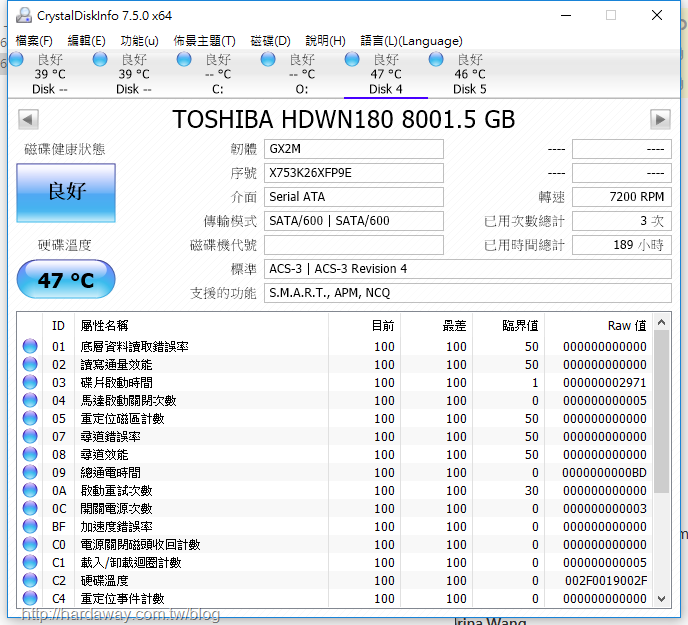Screen dimensions: 688x625
Task: Click the 47 °C temperature button
Action: 66,280
